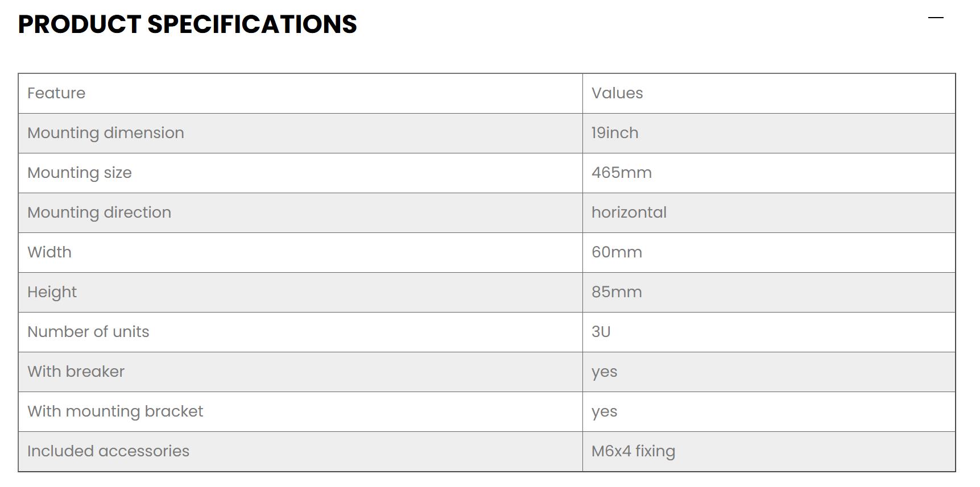Click the 19inch value cell
Image resolution: width=980 pixels, height=487 pixels.
tap(615, 133)
